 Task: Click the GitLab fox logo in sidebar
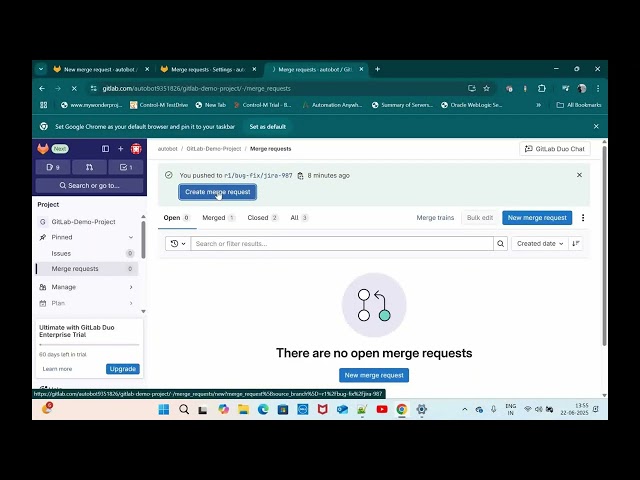[x=43, y=149]
